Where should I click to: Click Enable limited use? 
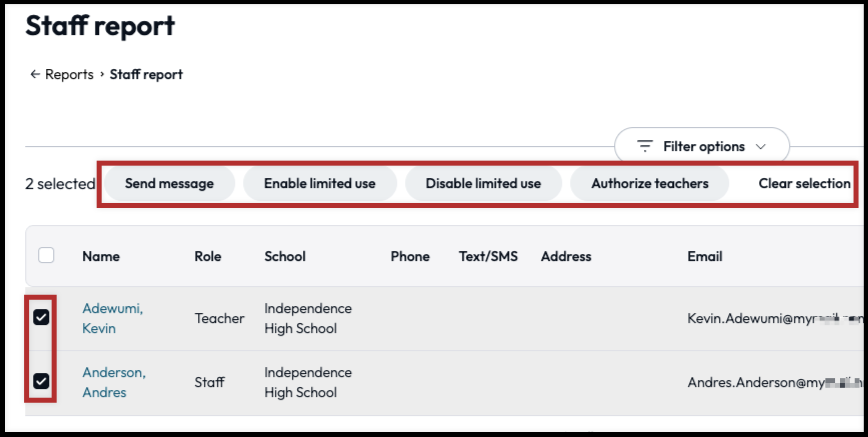[320, 184]
